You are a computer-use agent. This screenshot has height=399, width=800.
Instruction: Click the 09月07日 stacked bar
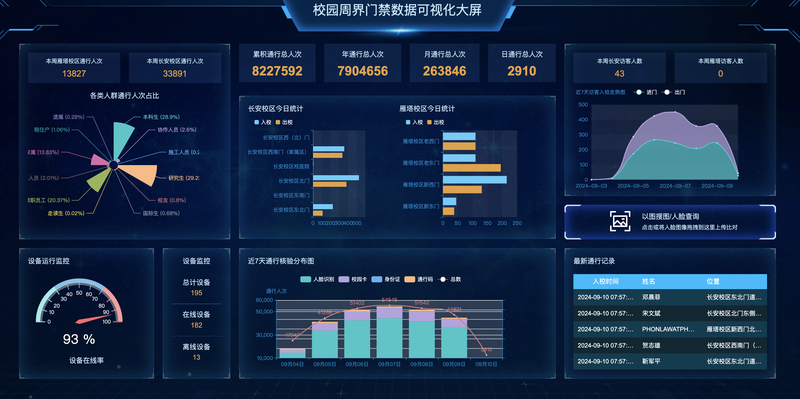(389, 332)
